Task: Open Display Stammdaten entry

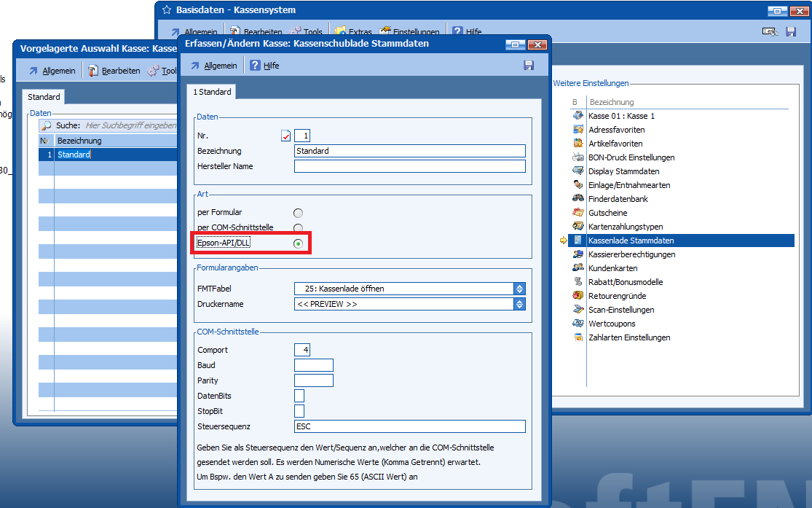Action: [x=623, y=171]
